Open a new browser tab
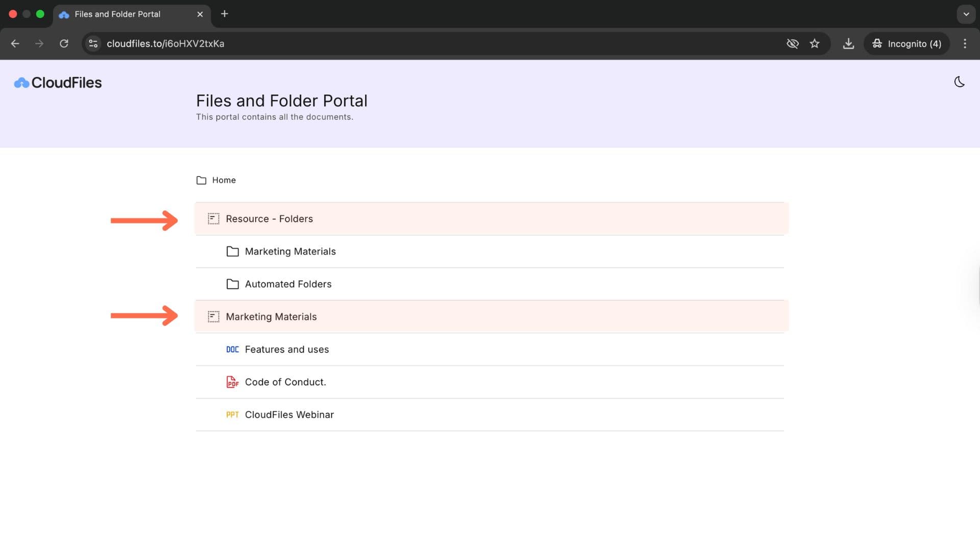This screenshot has width=980, height=551. (225, 14)
